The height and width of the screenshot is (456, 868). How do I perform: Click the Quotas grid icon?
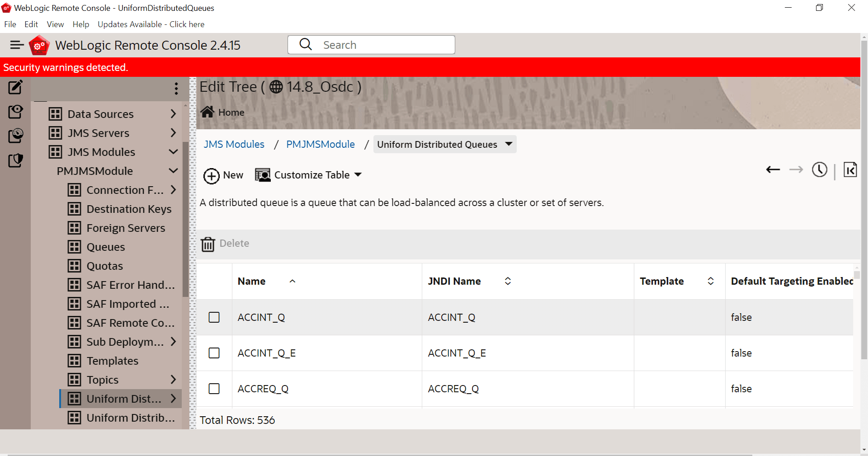pyautogui.click(x=75, y=266)
